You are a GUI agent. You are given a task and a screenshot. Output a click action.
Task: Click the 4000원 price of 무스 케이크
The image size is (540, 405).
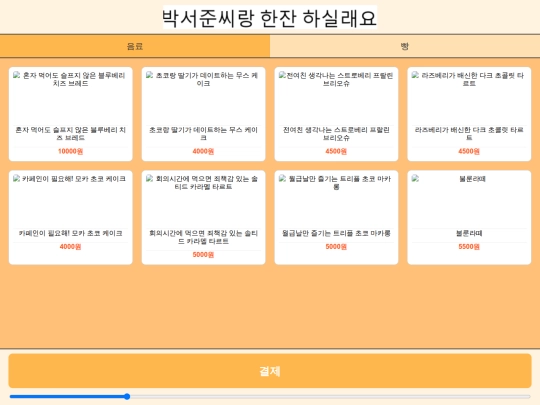(204, 151)
